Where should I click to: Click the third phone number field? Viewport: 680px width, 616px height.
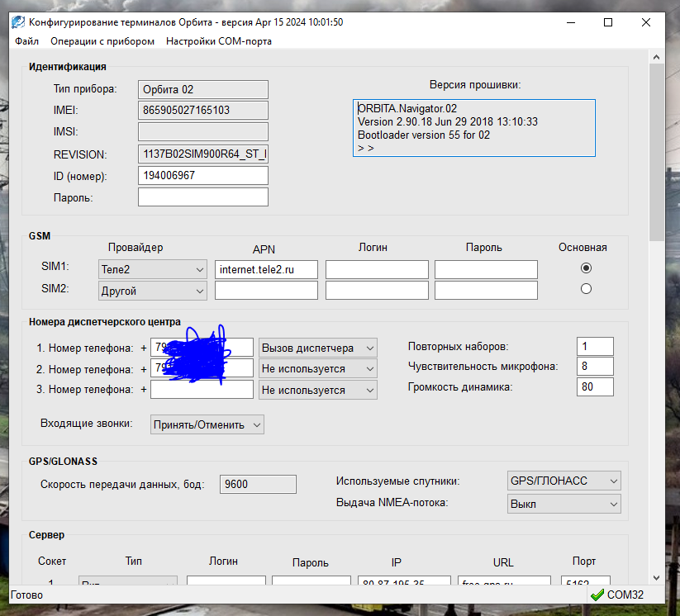202,389
